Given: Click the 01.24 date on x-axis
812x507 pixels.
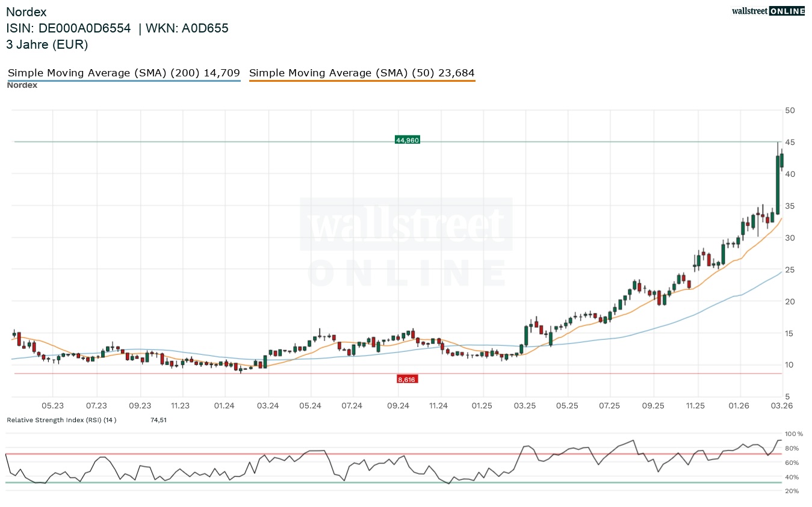Looking at the screenshot, I should pyautogui.click(x=225, y=406).
